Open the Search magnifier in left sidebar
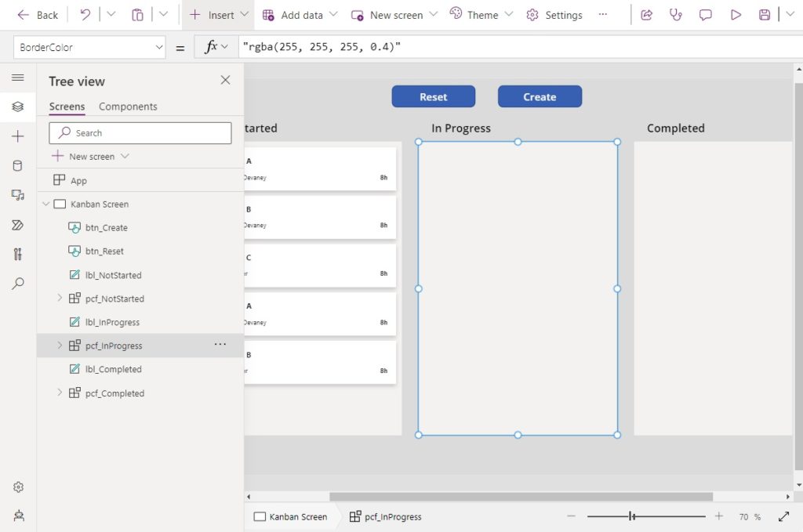Viewport: 803px width, 532px height. tap(17, 284)
